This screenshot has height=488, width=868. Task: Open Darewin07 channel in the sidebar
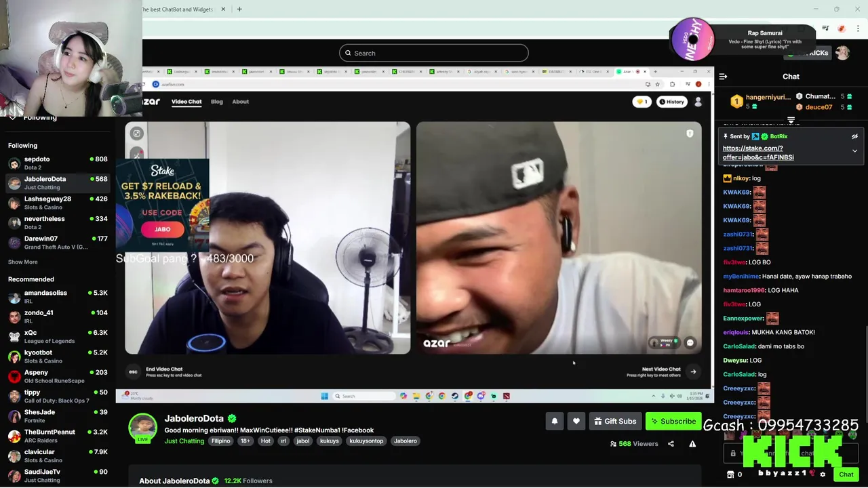click(58, 243)
